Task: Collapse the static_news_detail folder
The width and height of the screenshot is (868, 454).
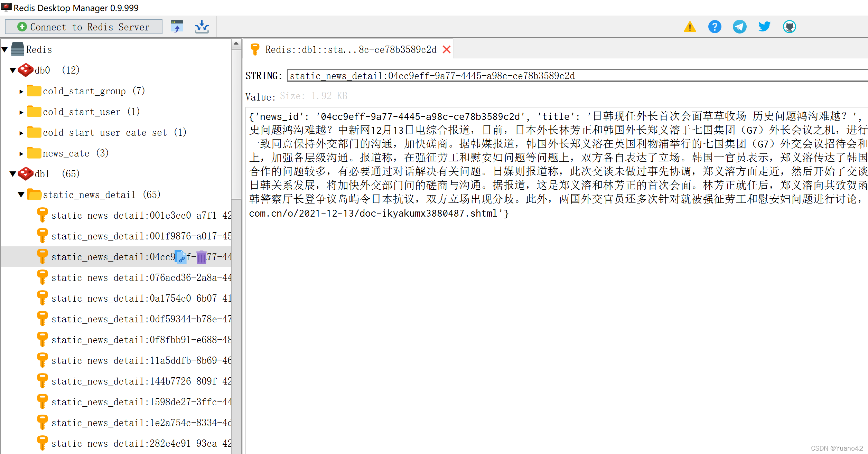Action: point(21,195)
